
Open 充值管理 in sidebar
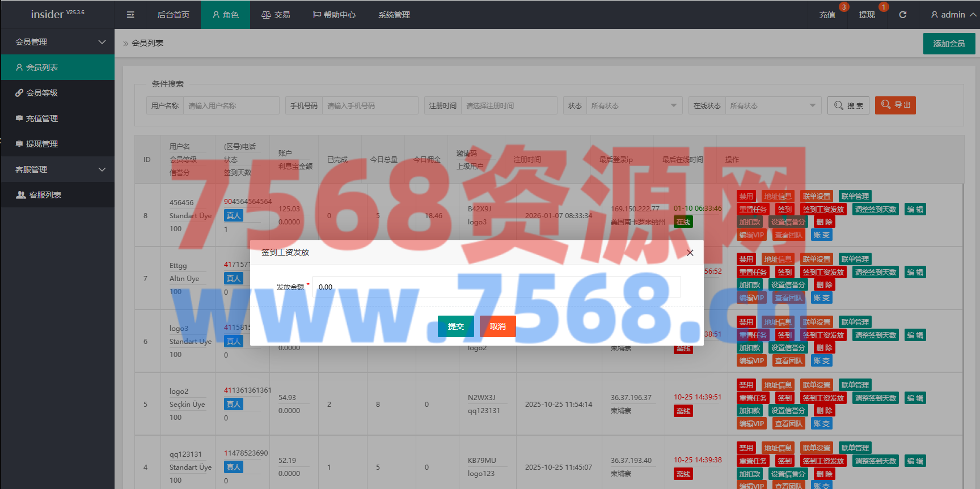pos(42,118)
